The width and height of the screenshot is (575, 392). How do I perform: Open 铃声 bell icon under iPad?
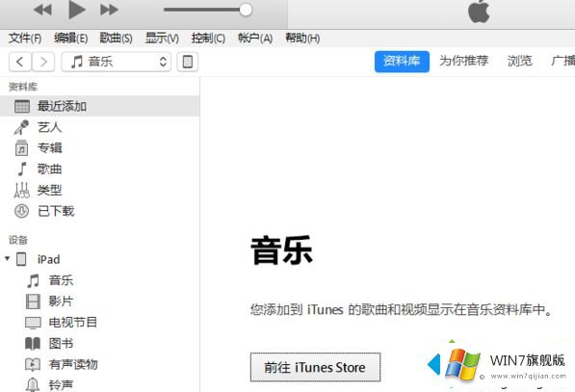(x=33, y=384)
